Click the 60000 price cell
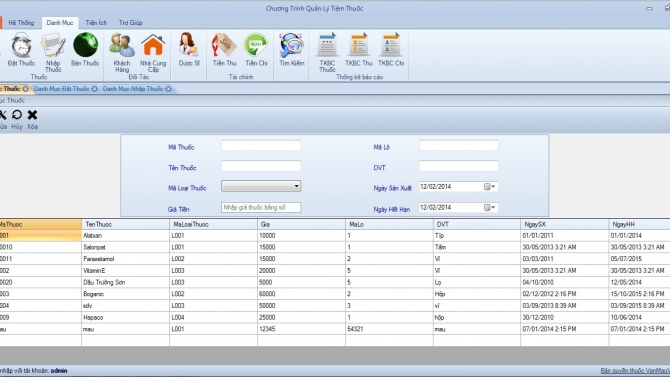Viewport: 670px width, 377px height. (x=302, y=294)
